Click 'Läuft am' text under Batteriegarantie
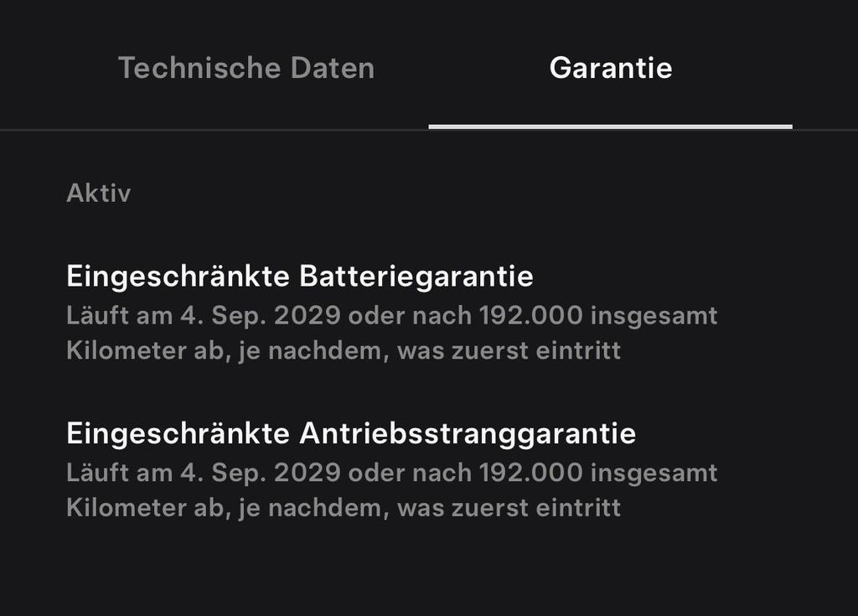 [x=119, y=316]
